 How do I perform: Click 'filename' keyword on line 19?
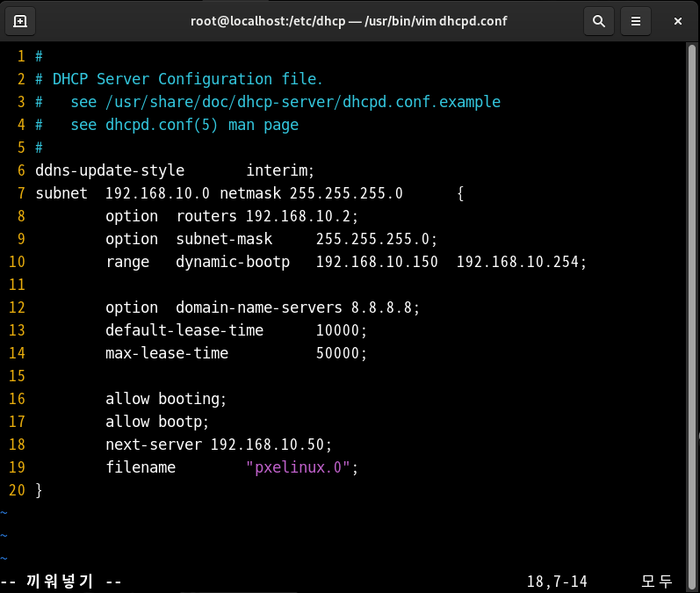141,467
